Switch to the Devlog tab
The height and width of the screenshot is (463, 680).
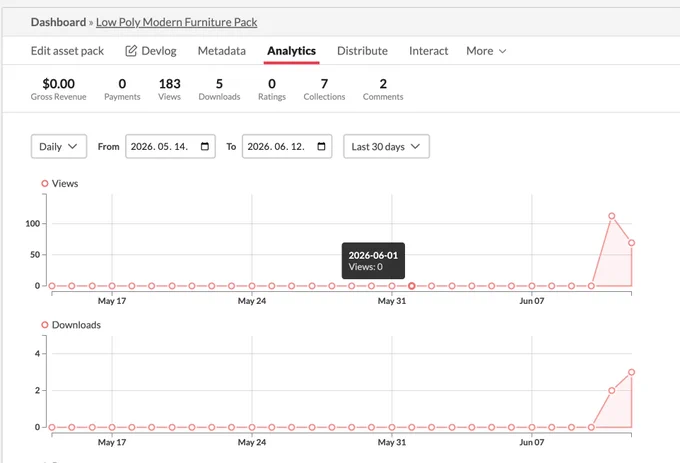[151, 51]
